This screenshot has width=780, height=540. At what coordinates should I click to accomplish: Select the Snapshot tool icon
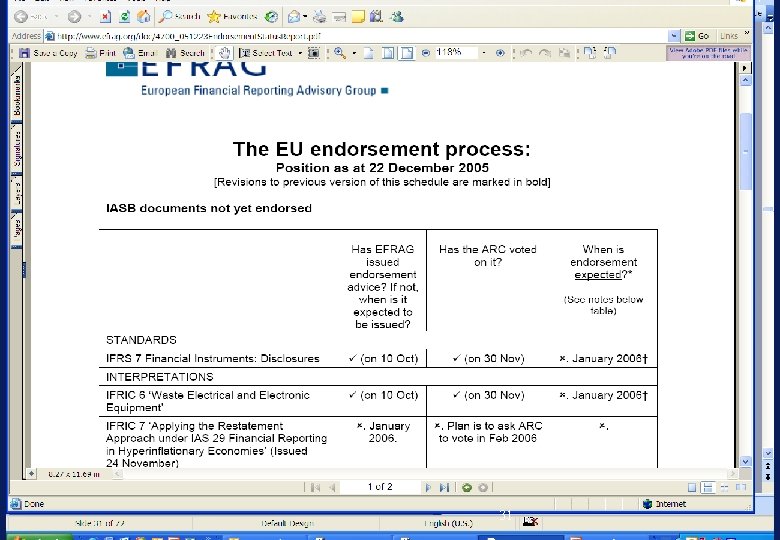tap(314, 53)
